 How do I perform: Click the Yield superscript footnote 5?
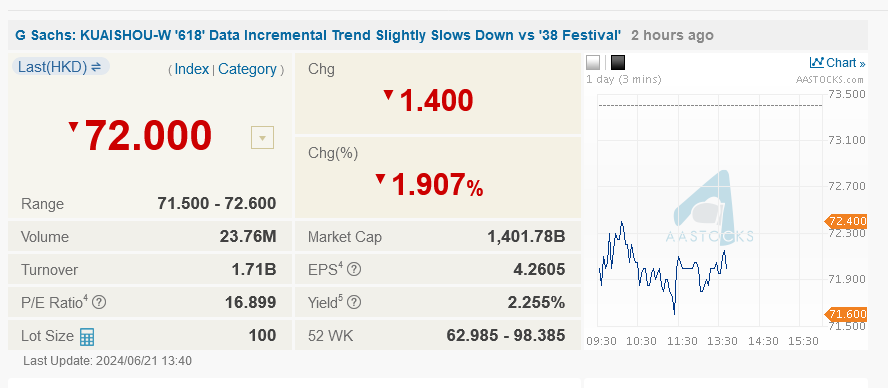pos(341,298)
